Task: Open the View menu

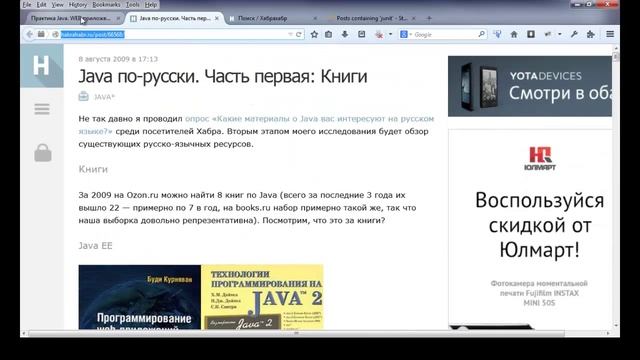Action: [58, 5]
